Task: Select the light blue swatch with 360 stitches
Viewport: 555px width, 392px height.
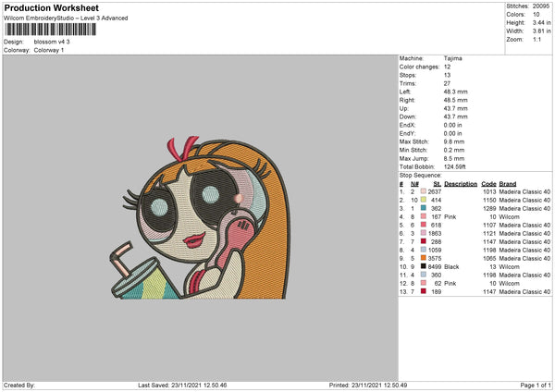Action: [x=424, y=275]
